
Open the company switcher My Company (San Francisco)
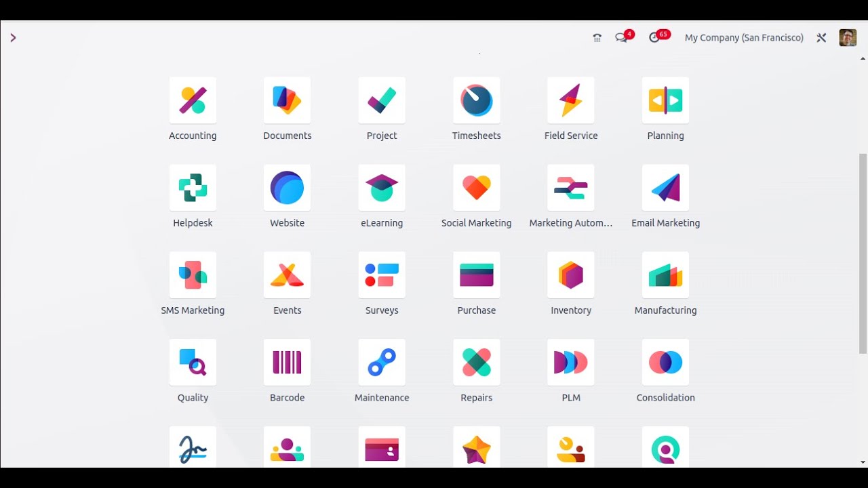coord(744,38)
